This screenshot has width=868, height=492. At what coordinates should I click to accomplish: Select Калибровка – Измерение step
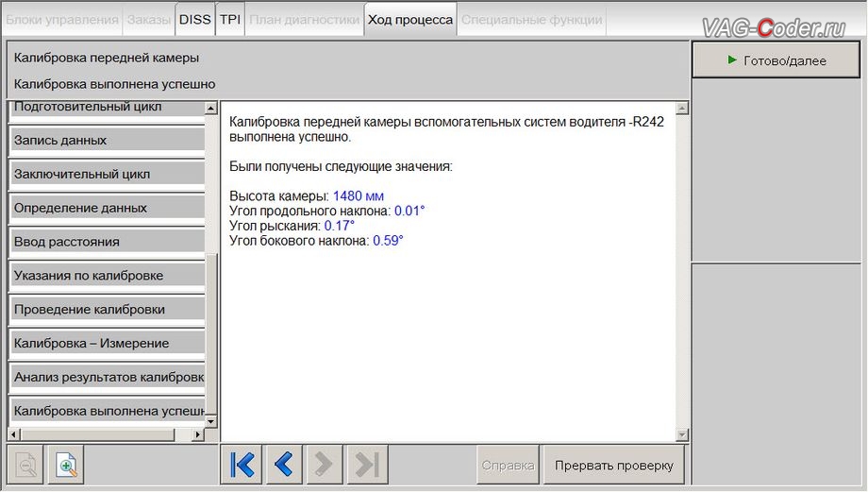[x=107, y=343]
